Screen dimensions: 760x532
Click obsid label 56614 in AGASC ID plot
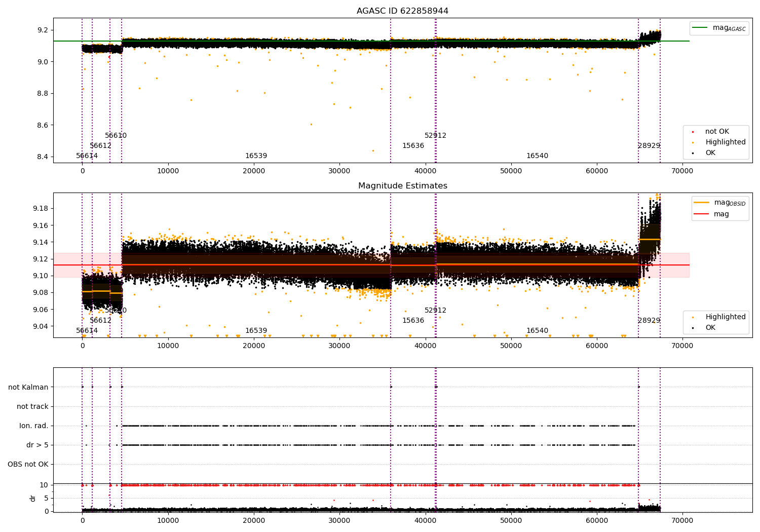(x=87, y=156)
